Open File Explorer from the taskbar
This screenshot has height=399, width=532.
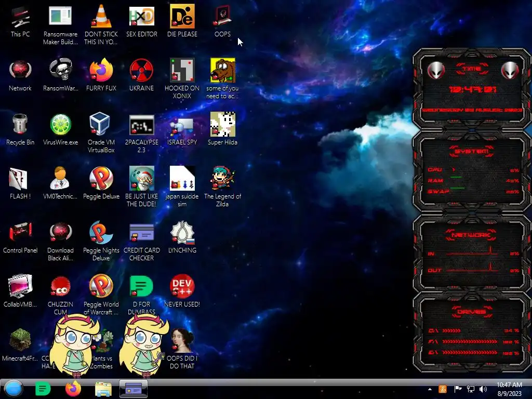(103, 389)
